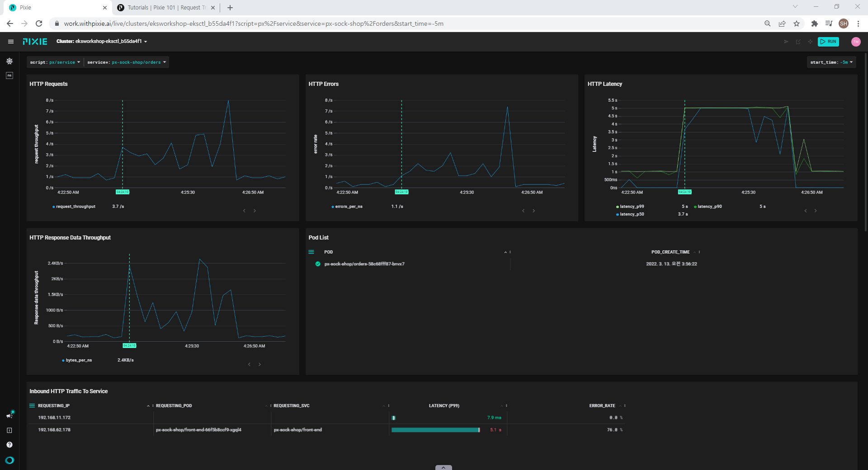Screen dimensions: 868x470
Task: Open the TM user profile avatar
Action: point(856,42)
